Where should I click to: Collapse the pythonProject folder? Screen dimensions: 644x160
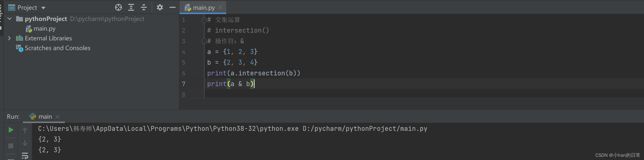(x=10, y=19)
